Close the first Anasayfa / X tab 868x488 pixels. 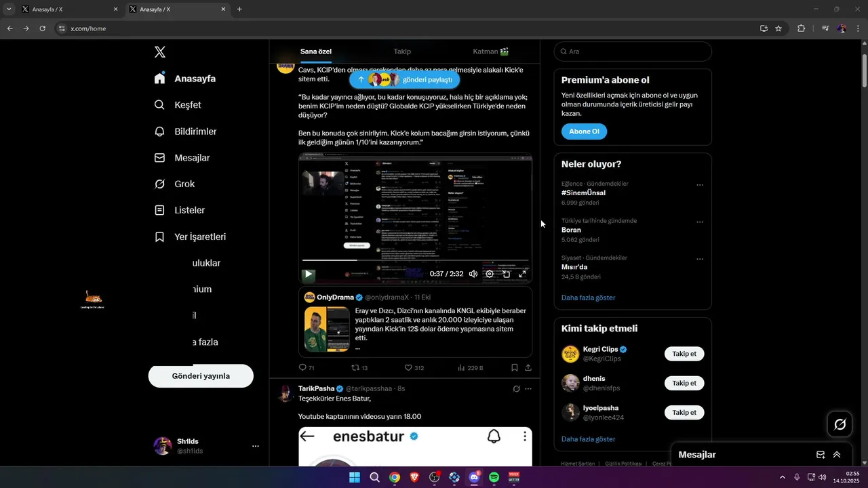115,9
